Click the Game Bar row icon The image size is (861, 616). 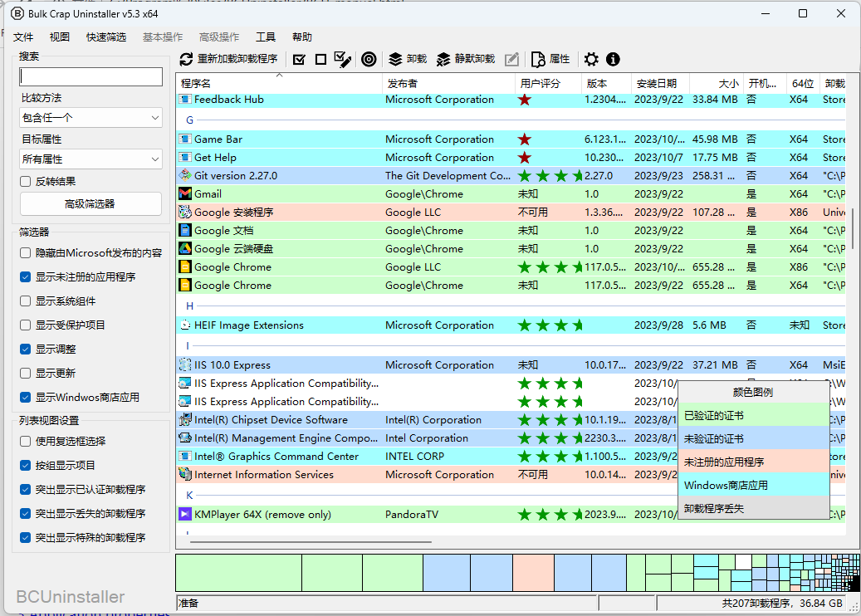point(185,139)
